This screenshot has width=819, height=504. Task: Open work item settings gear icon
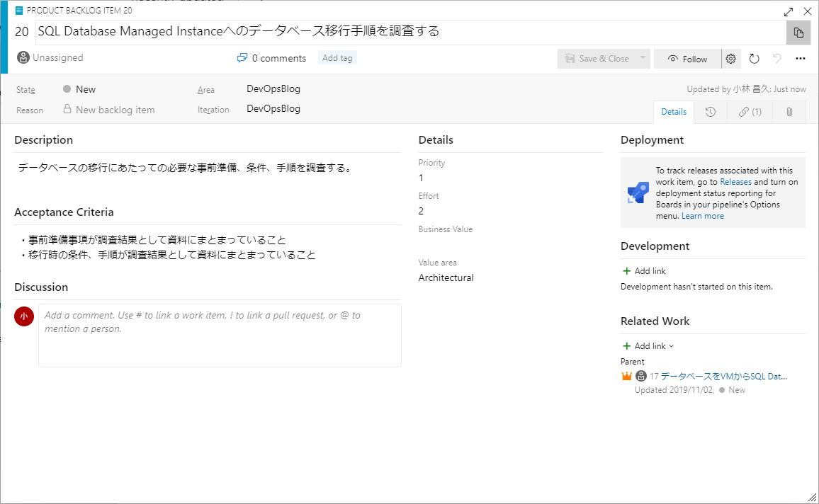point(731,59)
